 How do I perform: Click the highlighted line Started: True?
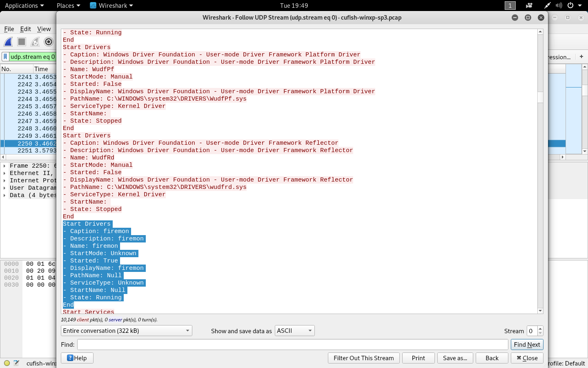tap(91, 261)
